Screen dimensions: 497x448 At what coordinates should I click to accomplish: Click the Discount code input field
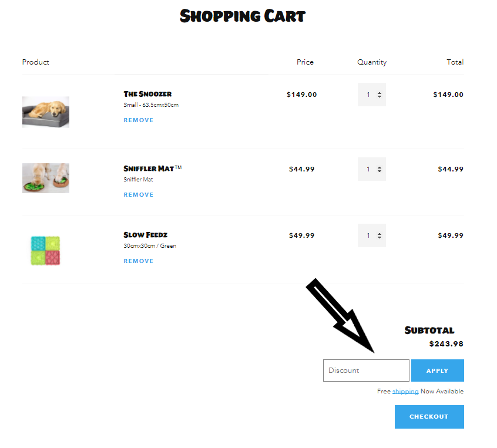pos(366,370)
